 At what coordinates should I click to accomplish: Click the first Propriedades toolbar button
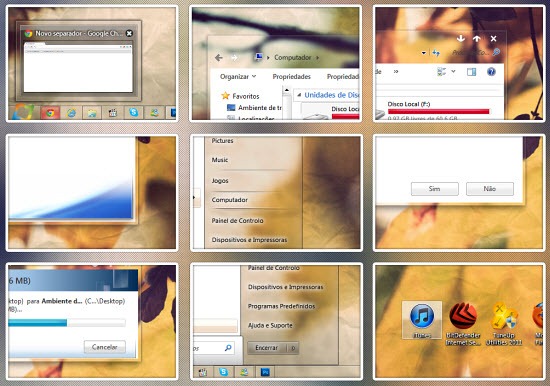coord(291,76)
